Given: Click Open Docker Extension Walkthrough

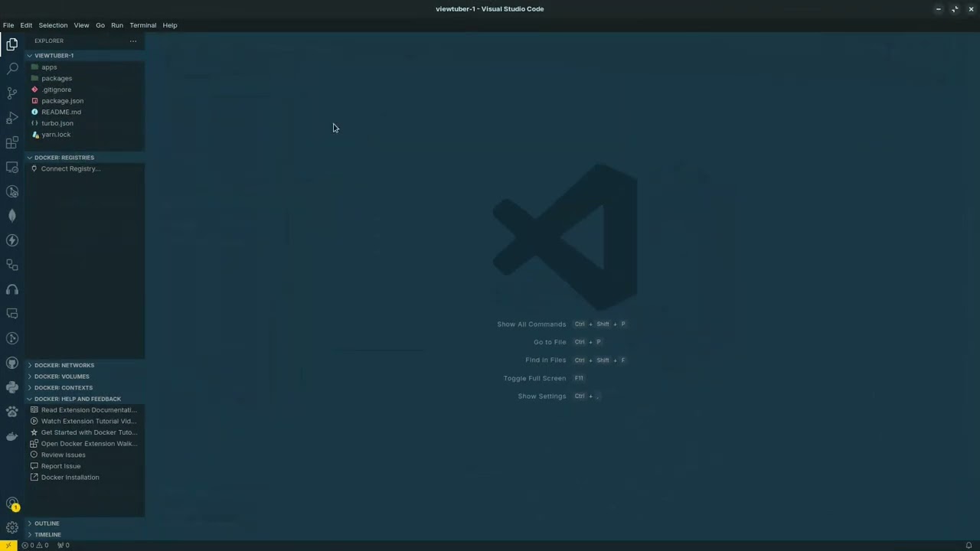Looking at the screenshot, I should (x=85, y=444).
